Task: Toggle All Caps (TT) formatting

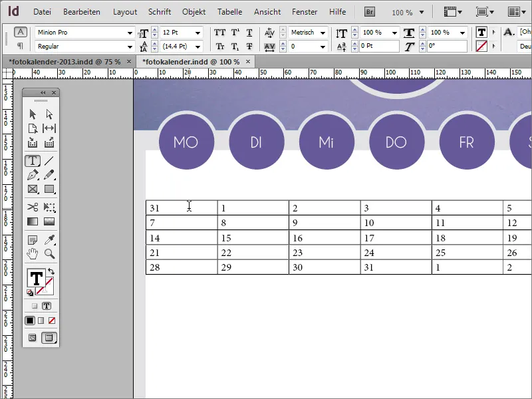Action: [x=220, y=33]
